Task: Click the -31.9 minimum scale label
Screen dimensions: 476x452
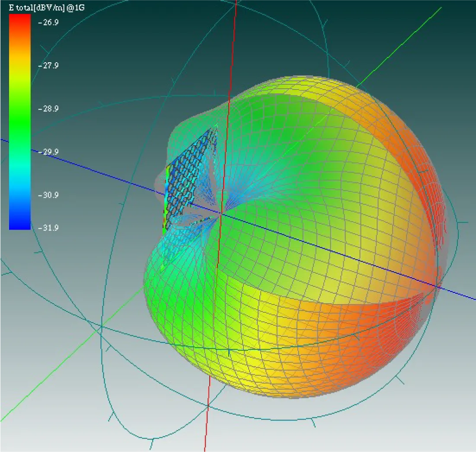Action: 48,228
